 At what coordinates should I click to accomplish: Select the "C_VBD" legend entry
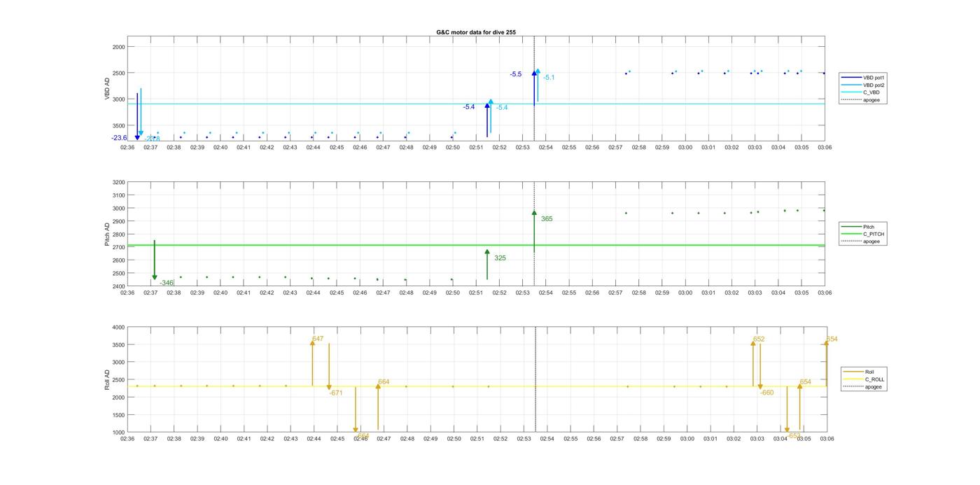pyautogui.click(x=861, y=92)
